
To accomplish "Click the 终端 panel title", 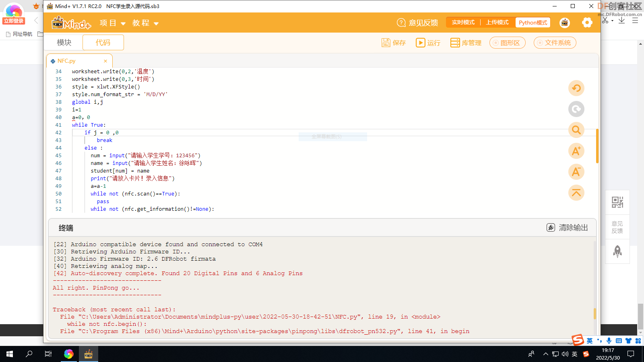I will [66, 228].
